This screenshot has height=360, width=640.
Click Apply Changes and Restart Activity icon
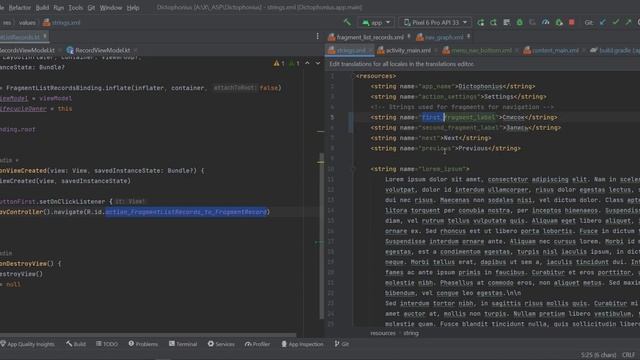point(493,22)
